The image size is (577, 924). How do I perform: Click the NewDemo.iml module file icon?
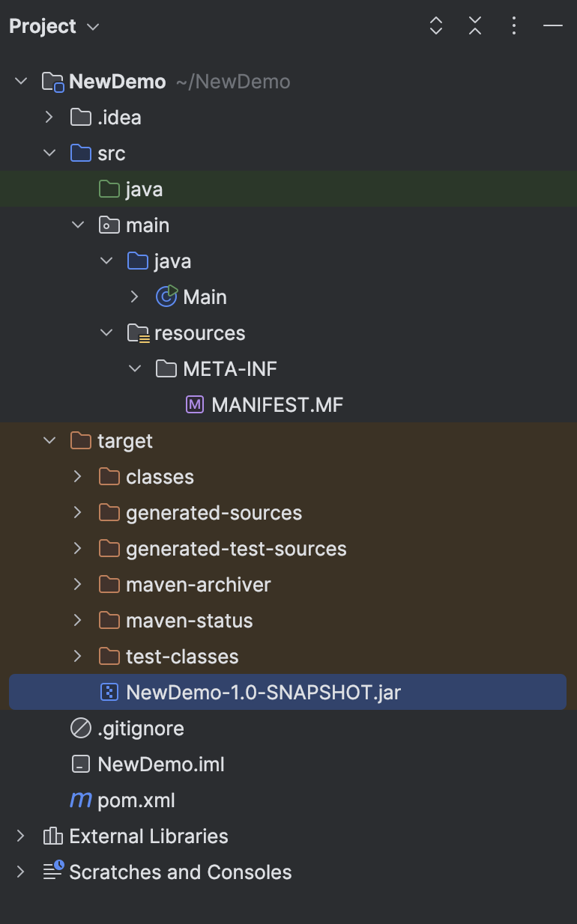80,764
